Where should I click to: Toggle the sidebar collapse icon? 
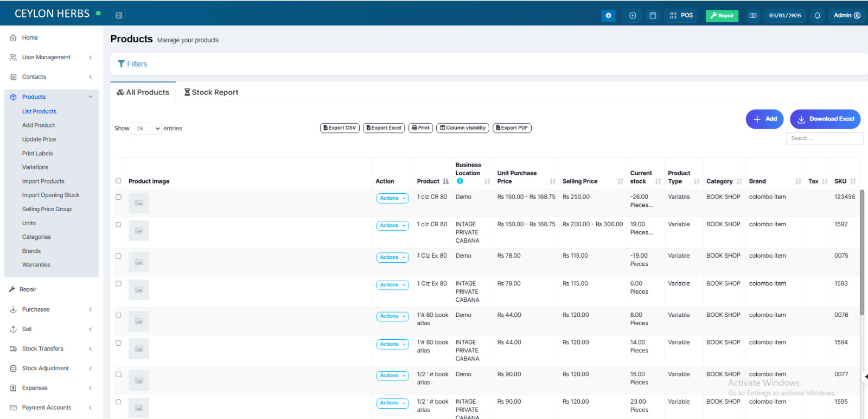pos(119,15)
